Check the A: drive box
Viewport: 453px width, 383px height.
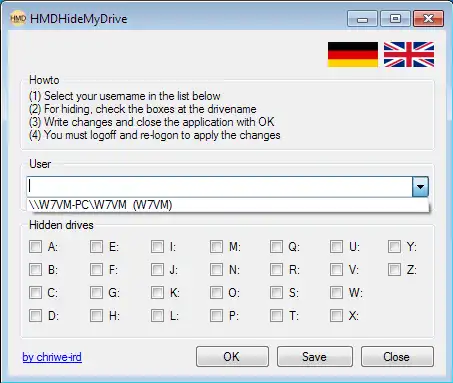click(35, 247)
